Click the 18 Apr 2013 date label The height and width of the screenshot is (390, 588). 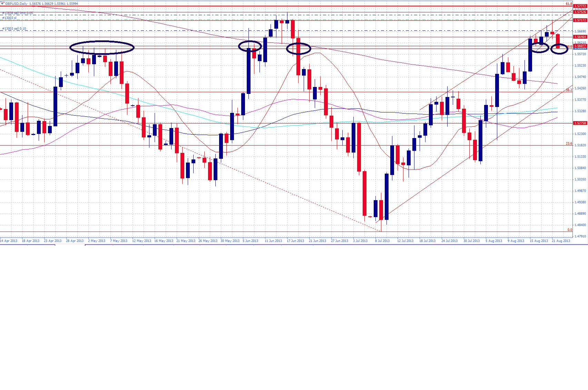click(x=31, y=241)
